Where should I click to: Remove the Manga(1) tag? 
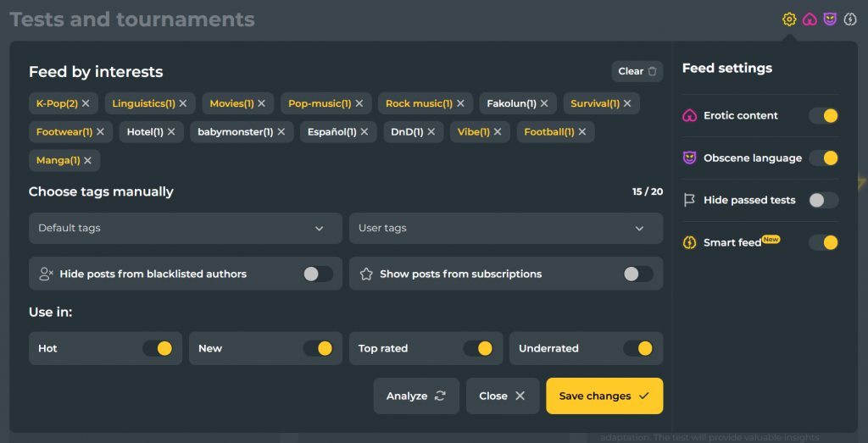coord(88,160)
